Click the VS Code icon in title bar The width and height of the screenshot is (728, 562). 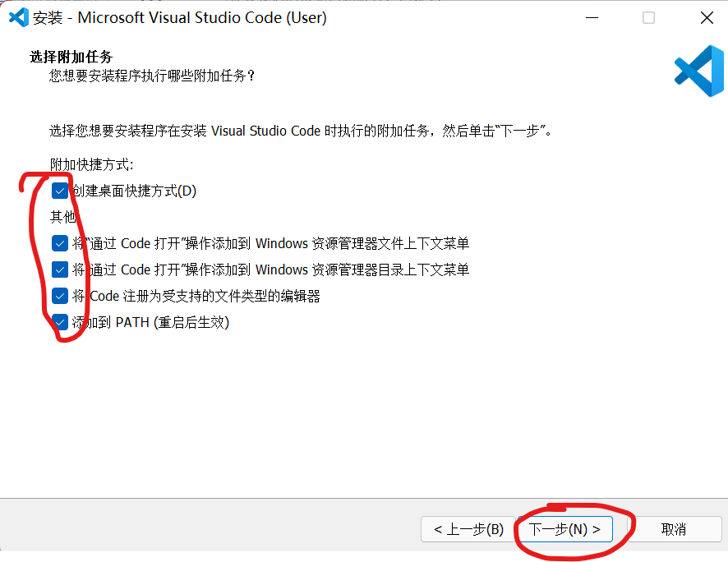point(19,17)
